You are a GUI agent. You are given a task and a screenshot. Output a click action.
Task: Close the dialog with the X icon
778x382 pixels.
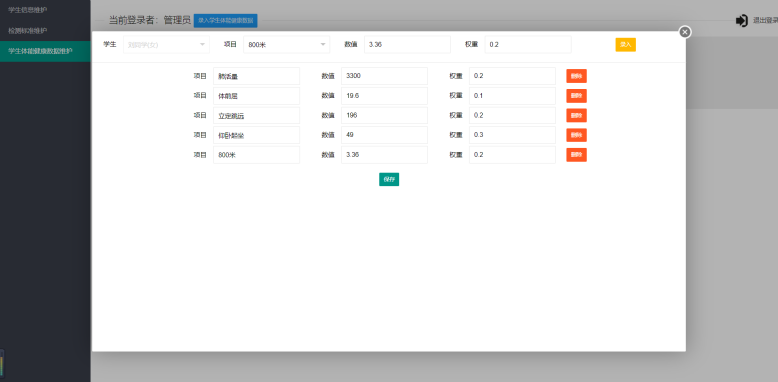685,32
